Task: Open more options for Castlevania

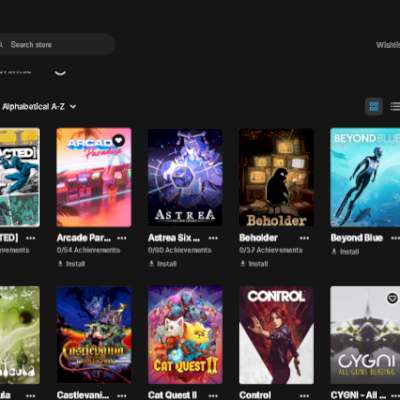Action: 122,396
